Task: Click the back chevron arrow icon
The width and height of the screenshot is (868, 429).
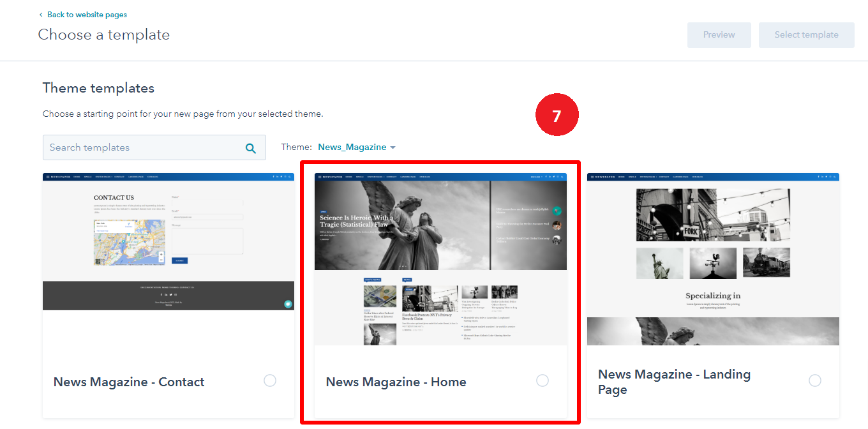Action: click(41, 15)
